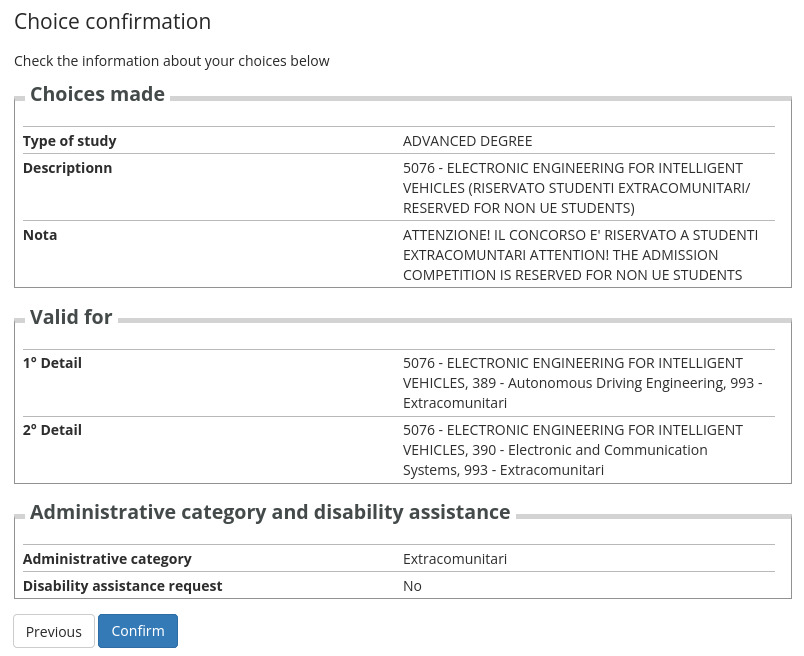
Task: Click the ATTENZIONE note text
Action: pos(580,255)
